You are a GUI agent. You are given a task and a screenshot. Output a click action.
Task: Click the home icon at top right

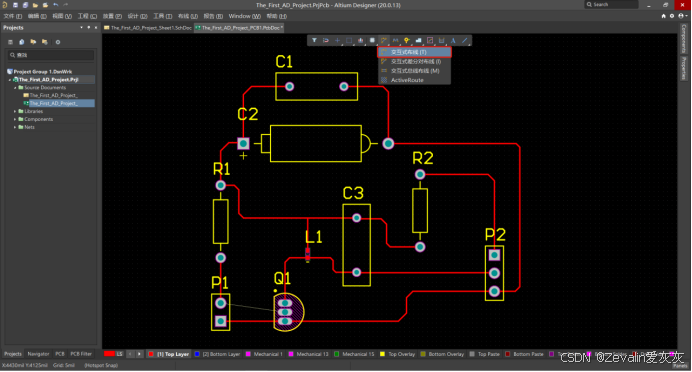coord(663,16)
